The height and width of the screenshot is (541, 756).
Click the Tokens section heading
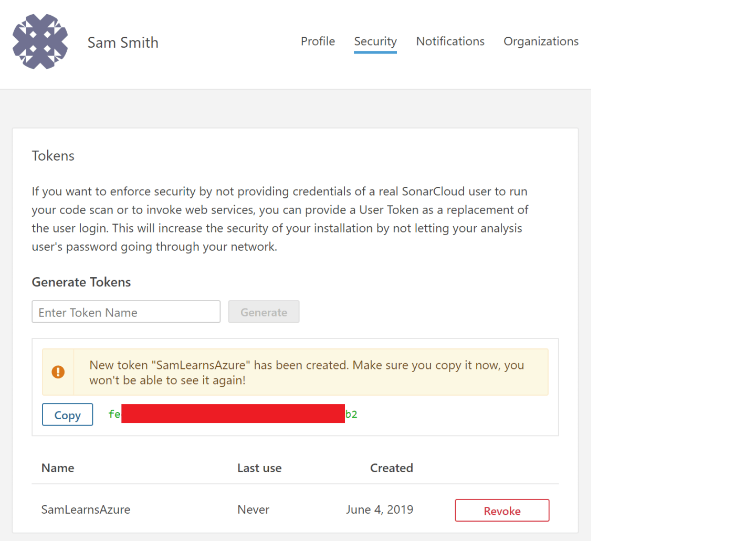[x=53, y=156]
